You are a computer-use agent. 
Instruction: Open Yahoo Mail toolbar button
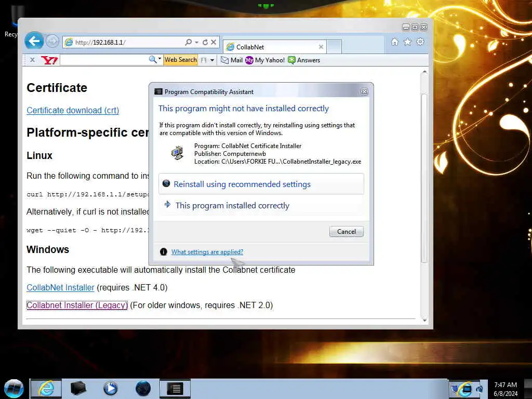tap(232, 60)
